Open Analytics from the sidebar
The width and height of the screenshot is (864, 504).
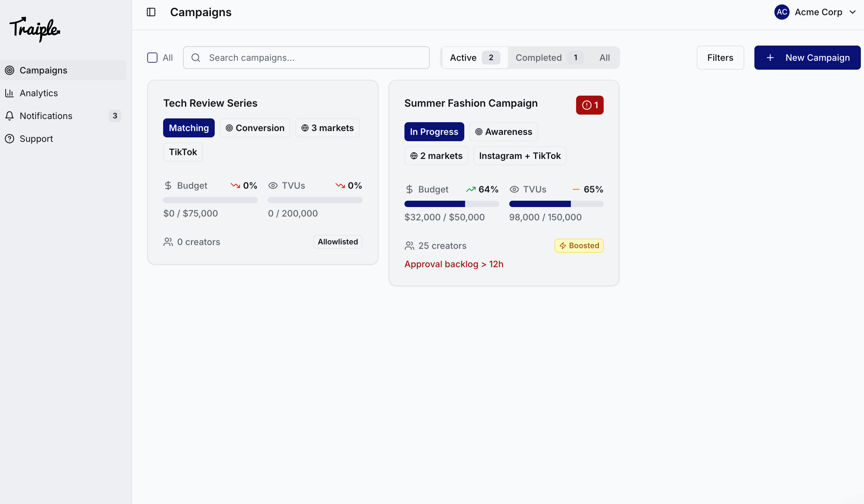[x=38, y=93]
